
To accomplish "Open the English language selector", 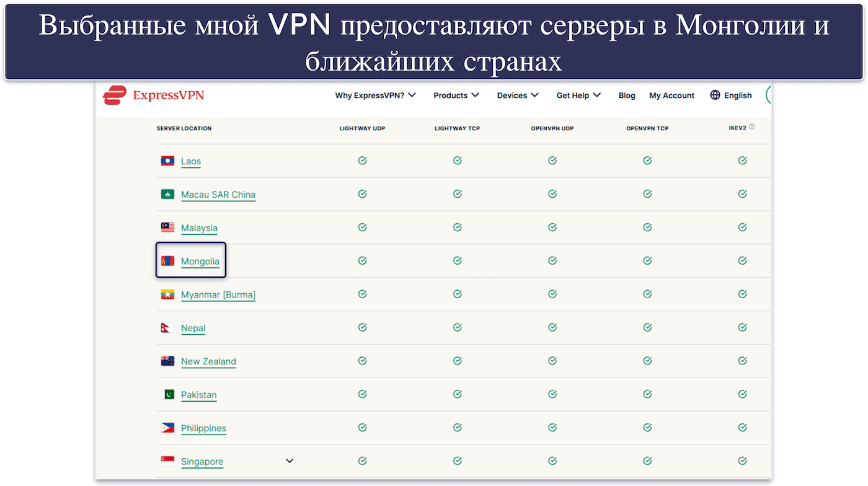I will tap(731, 95).
